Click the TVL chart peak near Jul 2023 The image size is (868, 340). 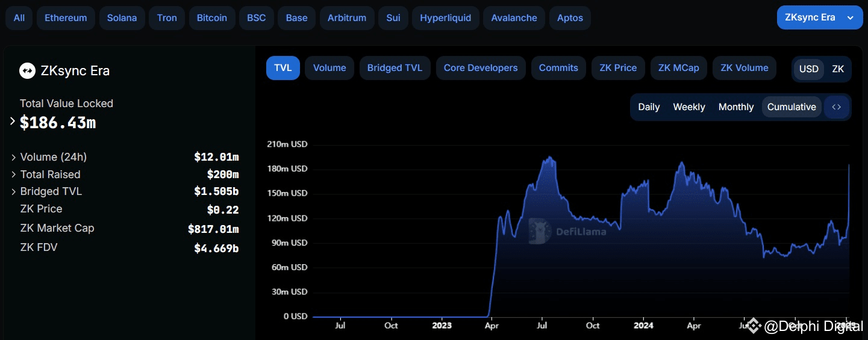[549, 158]
